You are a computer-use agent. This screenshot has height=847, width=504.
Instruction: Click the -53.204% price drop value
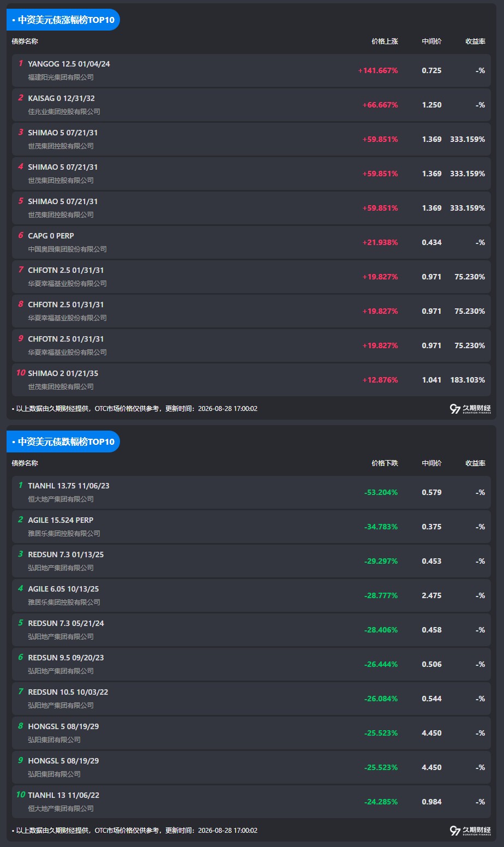coord(381,492)
